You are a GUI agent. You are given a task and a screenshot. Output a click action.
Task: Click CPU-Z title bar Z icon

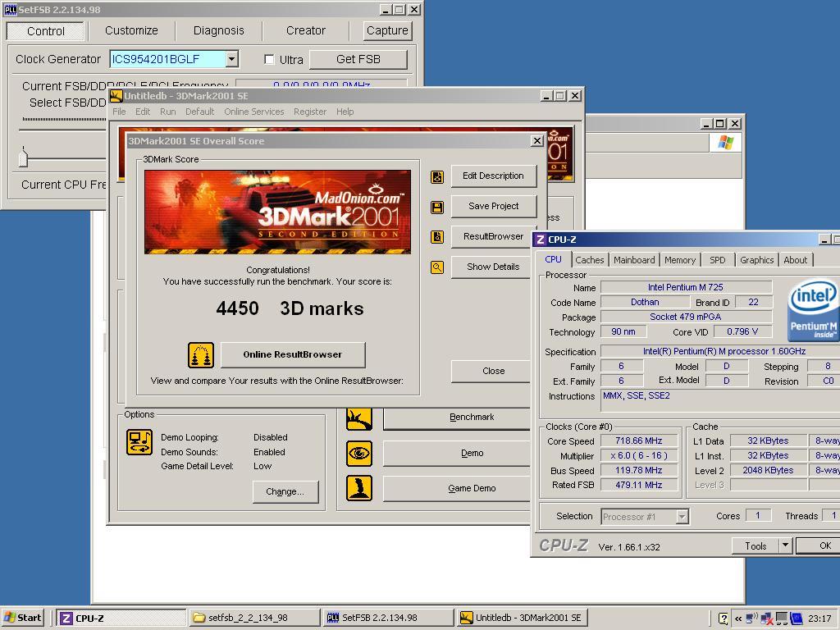click(541, 240)
